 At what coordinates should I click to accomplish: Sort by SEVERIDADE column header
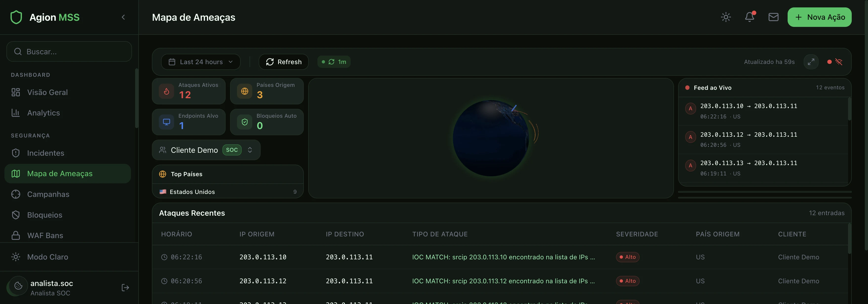[x=637, y=234]
